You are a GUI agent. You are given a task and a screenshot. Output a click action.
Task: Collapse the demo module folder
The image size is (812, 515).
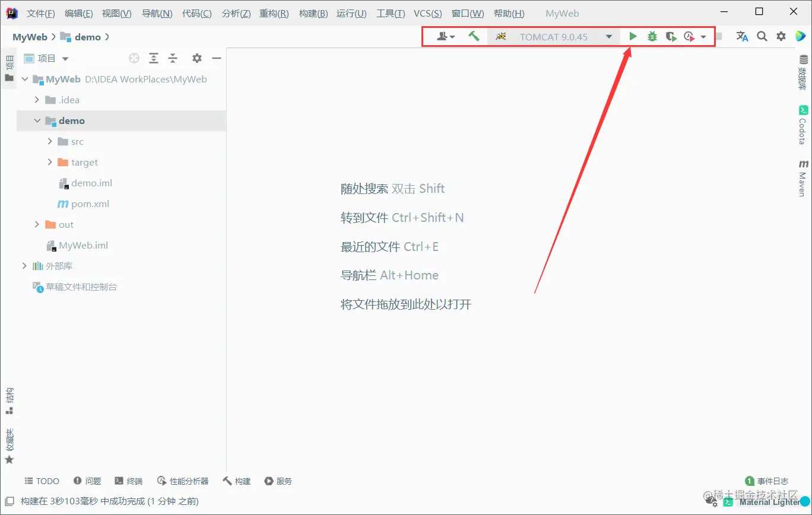37,120
